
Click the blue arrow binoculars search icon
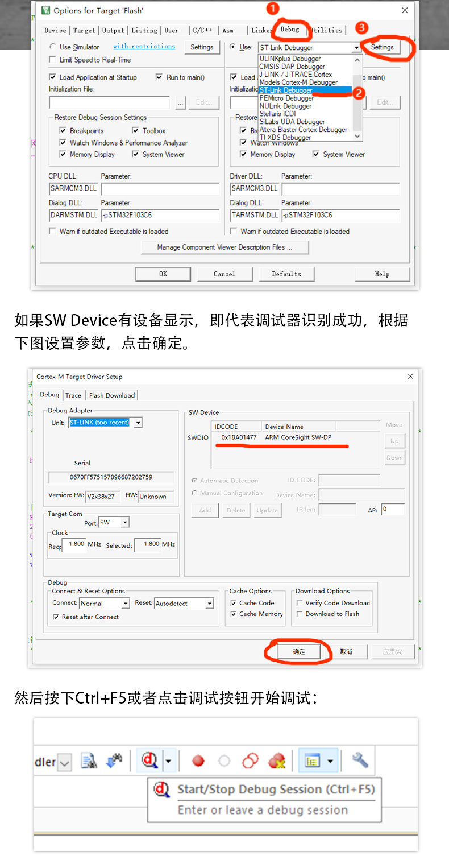pyautogui.click(x=114, y=760)
